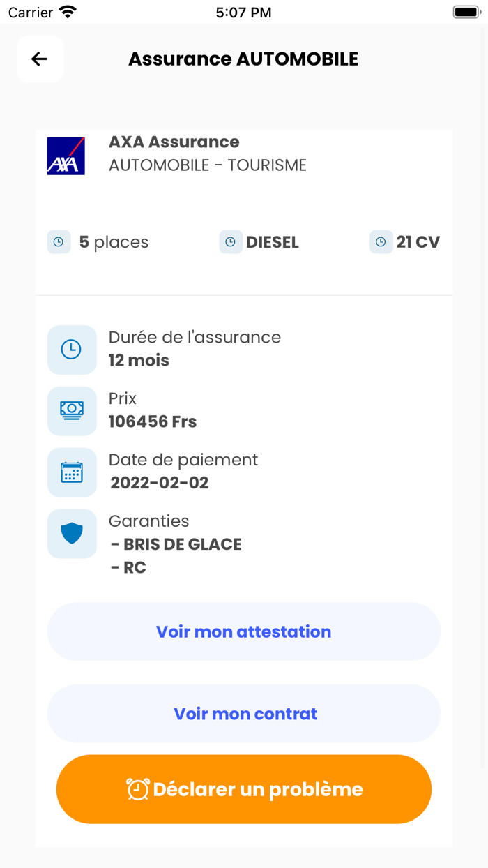Tap the 12 mois duration value

coord(139,360)
